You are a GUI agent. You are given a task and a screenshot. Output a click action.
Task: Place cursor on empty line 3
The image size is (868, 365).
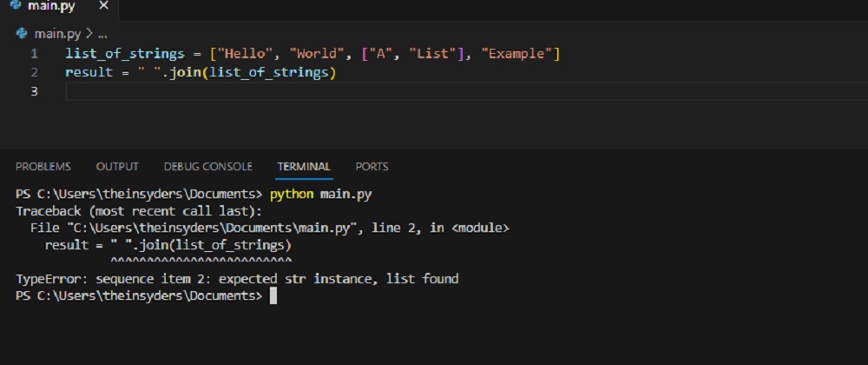(x=466, y=91)
